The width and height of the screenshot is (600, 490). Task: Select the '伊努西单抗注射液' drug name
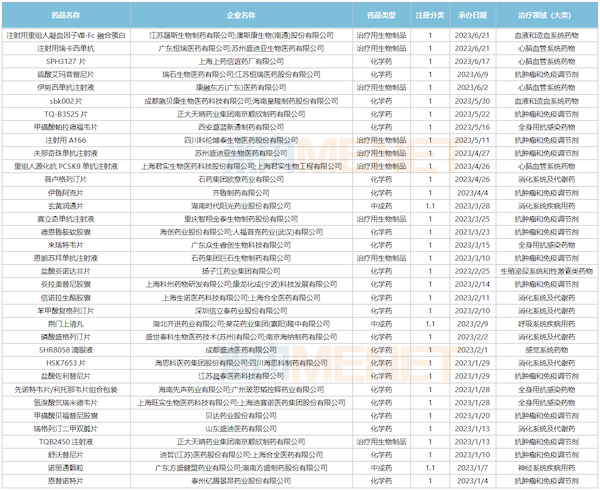[66, 88]
